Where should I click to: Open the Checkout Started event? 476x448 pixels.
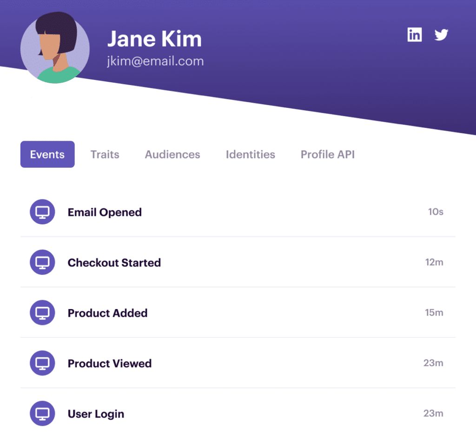point(238,262)
